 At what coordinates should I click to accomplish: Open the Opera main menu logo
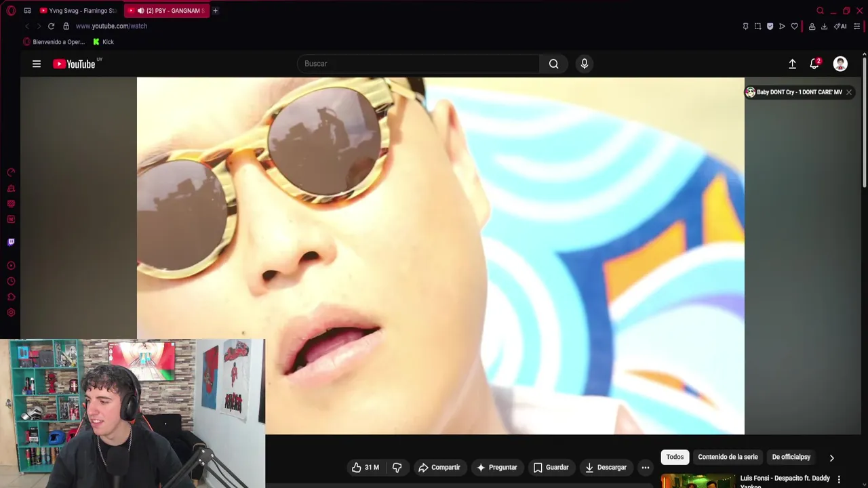pos(11,11)
